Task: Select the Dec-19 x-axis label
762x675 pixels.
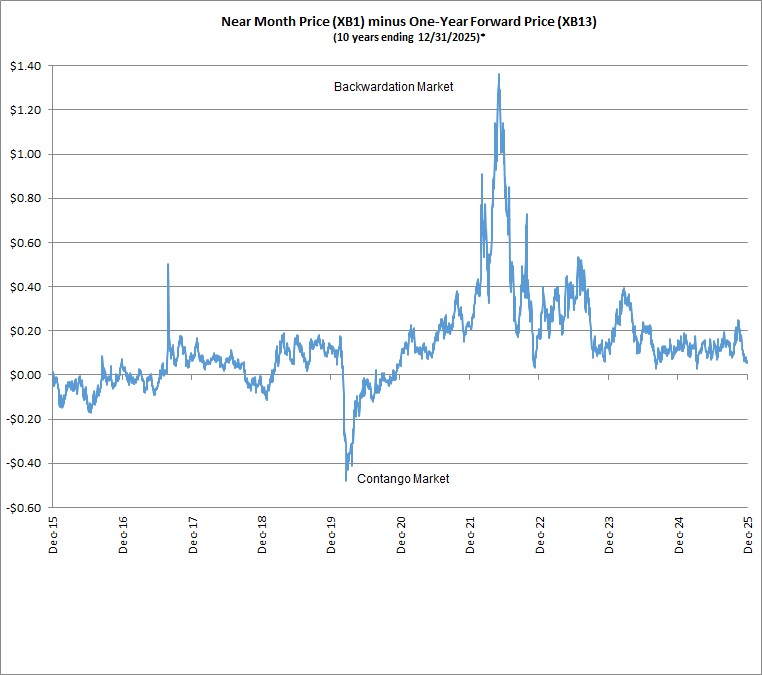Action: pyautogui.click(x=331, y=535)
